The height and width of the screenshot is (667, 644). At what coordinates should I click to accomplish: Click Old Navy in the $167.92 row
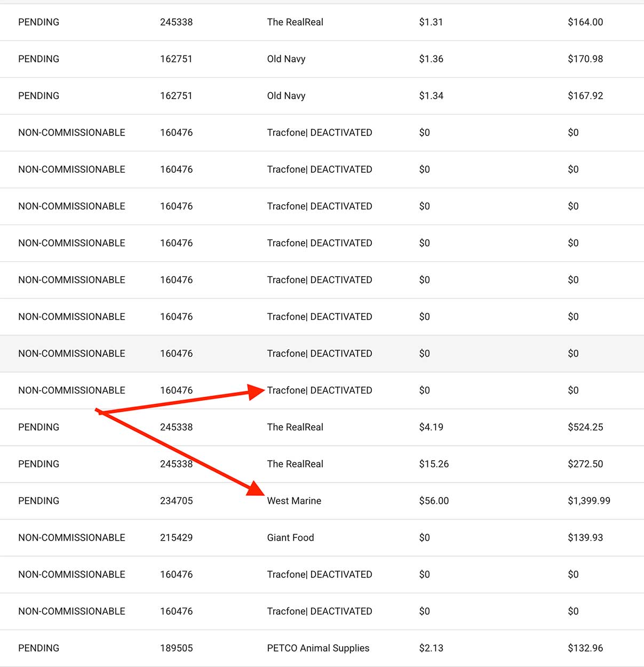pyautogui.click(x=286, y=95)
